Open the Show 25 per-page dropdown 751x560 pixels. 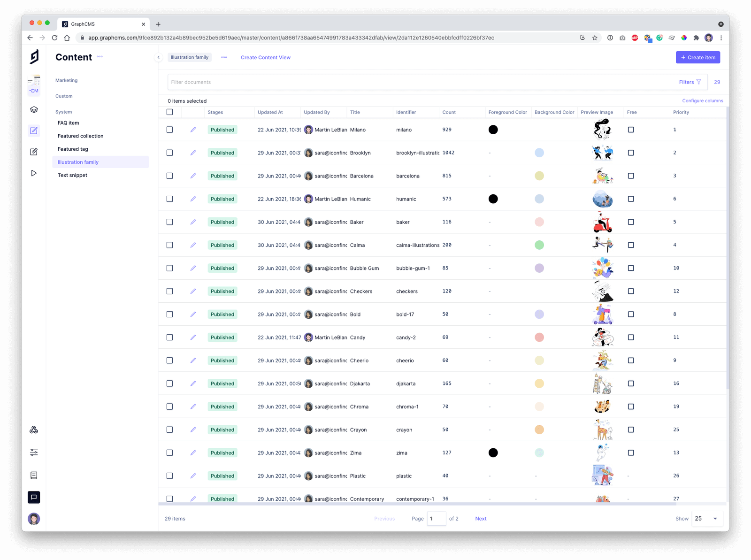(x=707, y=519)
